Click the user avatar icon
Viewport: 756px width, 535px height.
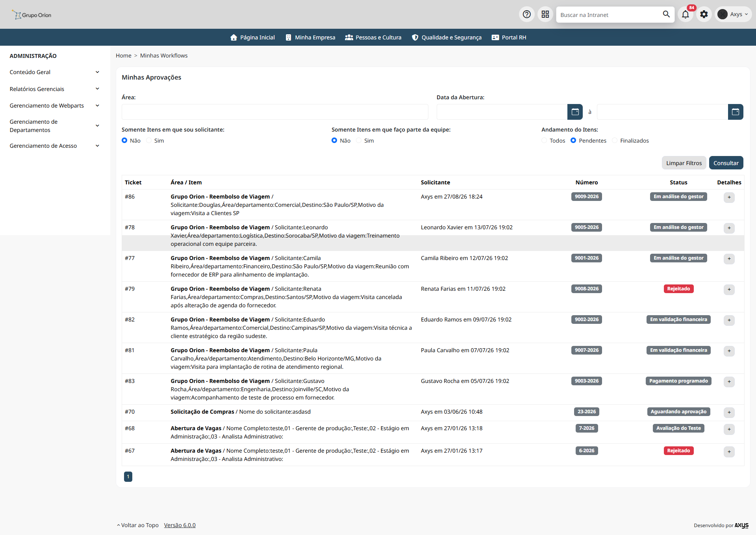coord(723,15)
